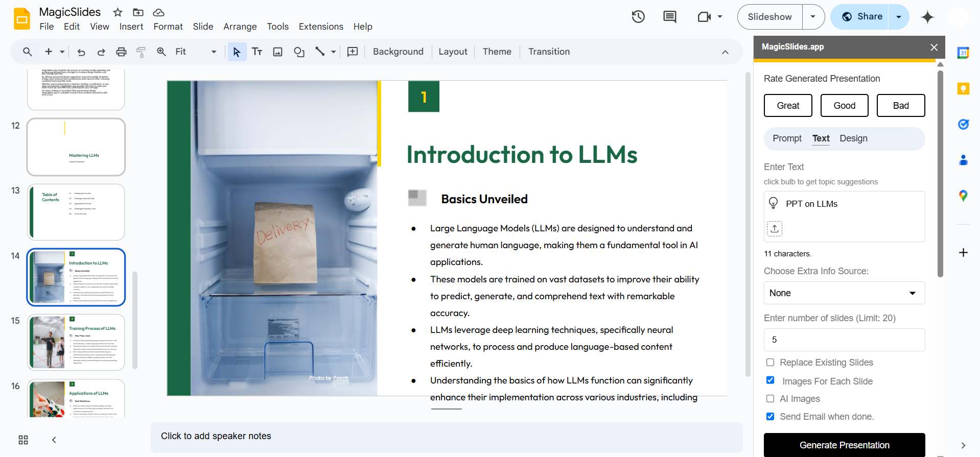980x457 pixels.
Task: Switch to the Design tab
Action: click(853, 138)
